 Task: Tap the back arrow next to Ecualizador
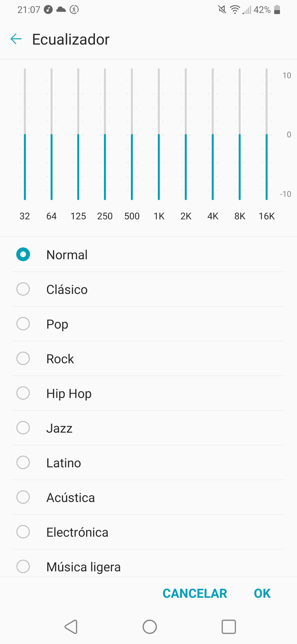coord(16,39)
